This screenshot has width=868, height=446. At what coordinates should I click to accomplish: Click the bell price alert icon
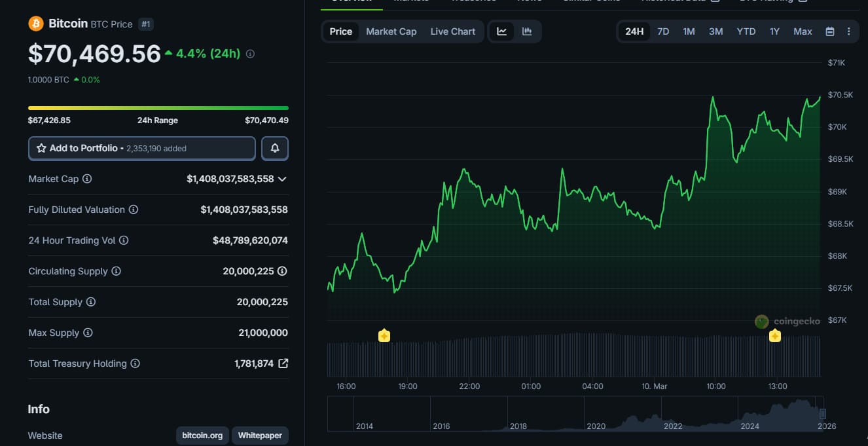pos(275,149)
